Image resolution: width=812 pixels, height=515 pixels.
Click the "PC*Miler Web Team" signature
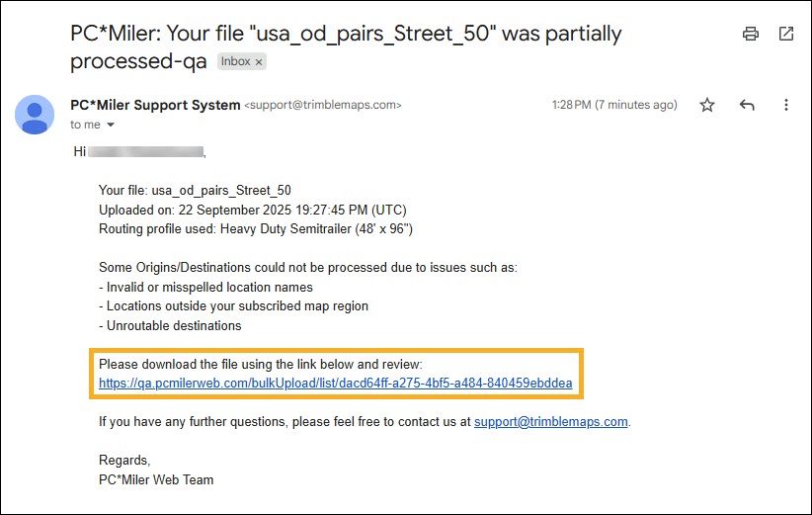tap(156, 479)
